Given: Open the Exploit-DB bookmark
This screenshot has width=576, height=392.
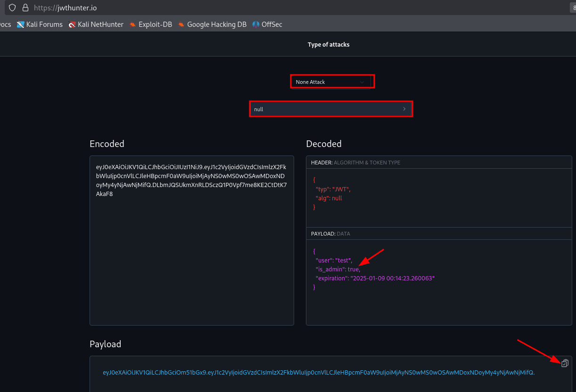Looking at the screenshot, I should click(x=151, y=24).
